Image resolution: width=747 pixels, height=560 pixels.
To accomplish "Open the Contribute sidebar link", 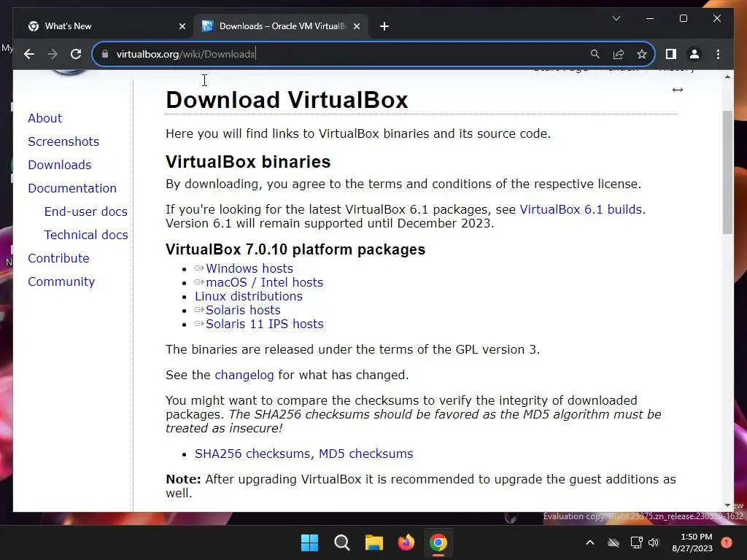I will pyautogui.click(x=58, y=258).
